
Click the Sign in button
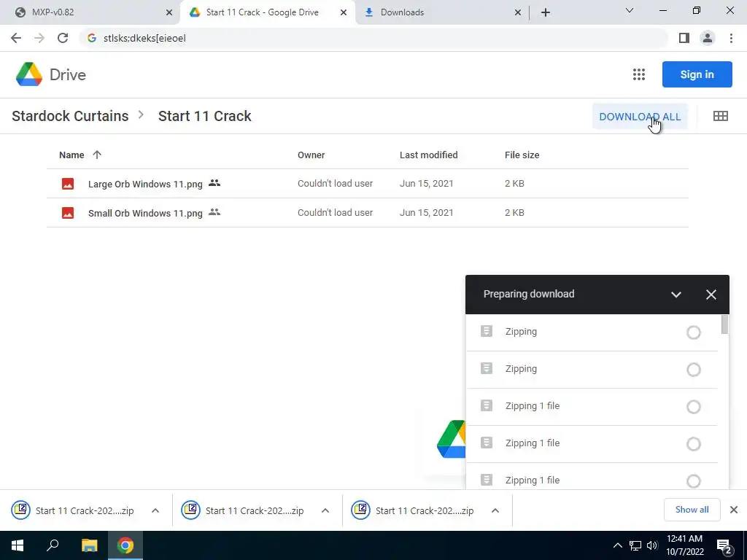pos(697,74)
